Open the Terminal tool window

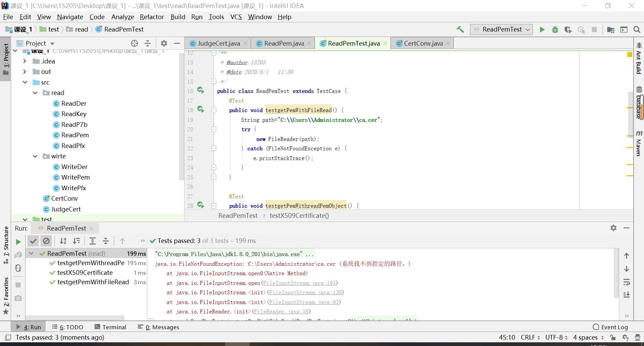(110, 327)
